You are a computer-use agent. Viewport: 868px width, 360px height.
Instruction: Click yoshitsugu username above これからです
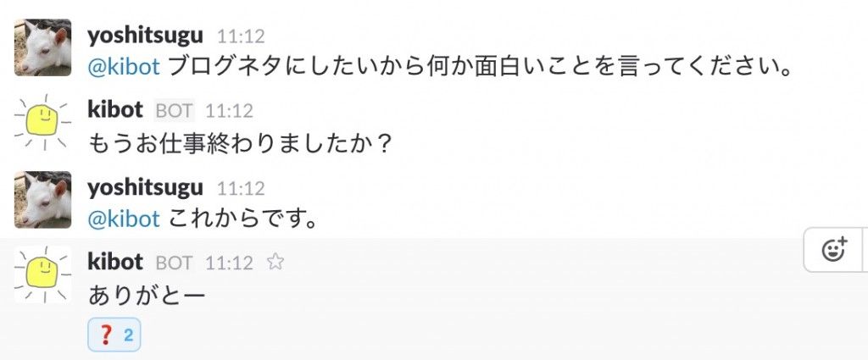146,189
